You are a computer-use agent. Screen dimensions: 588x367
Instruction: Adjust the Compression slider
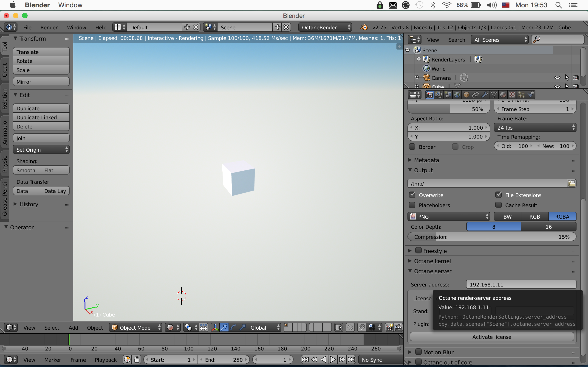tap(492, 237)
